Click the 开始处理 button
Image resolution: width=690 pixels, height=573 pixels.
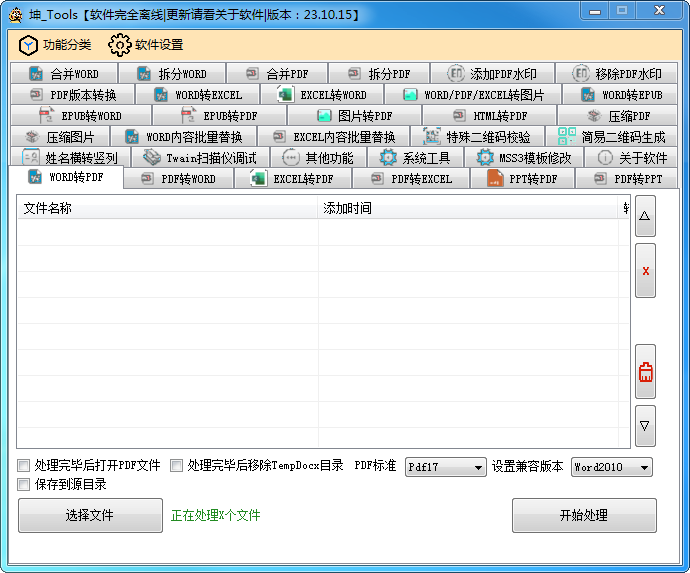[584, 515]
